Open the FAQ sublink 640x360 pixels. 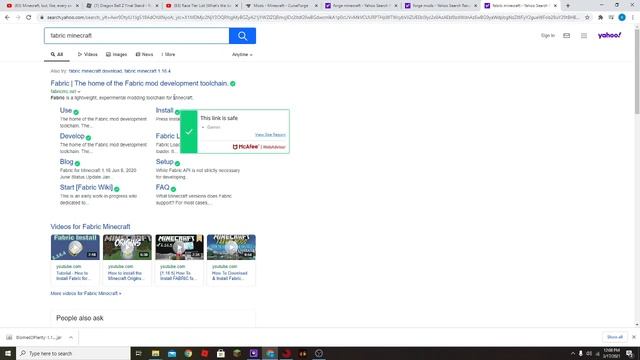pos(162,187)
